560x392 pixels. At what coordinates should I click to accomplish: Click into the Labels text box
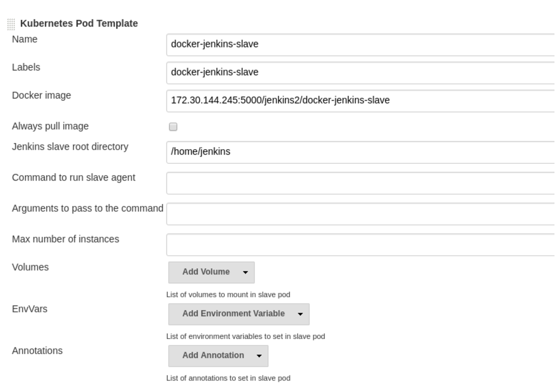[x=360, y=73]
